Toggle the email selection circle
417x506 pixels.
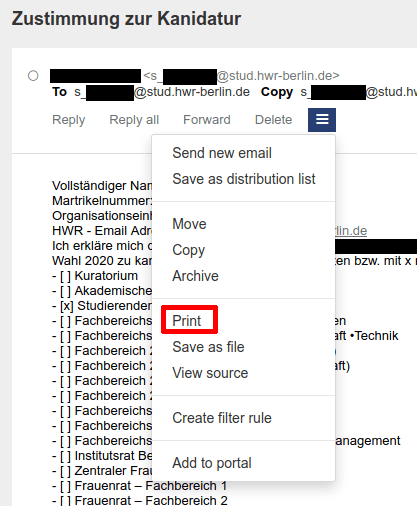click(x=33, y=76)
